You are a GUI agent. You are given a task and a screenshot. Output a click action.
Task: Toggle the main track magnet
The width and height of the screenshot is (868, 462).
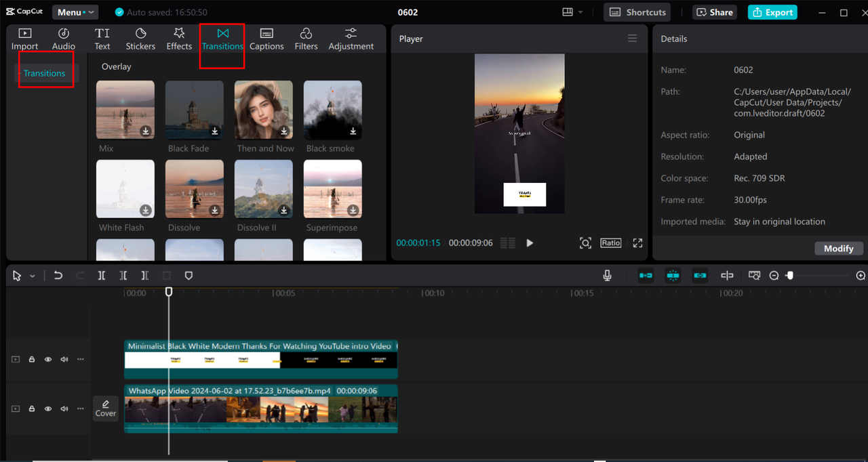[646, 276]
